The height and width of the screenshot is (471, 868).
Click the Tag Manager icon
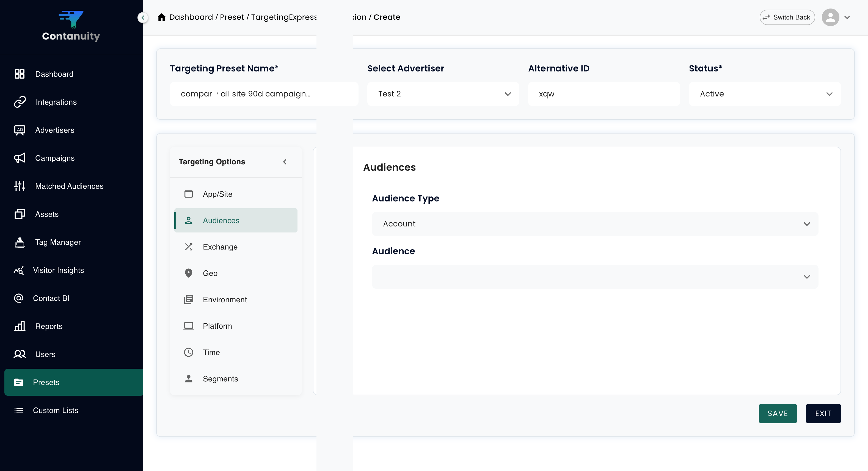pyautogui.click(x=20, y=242)
